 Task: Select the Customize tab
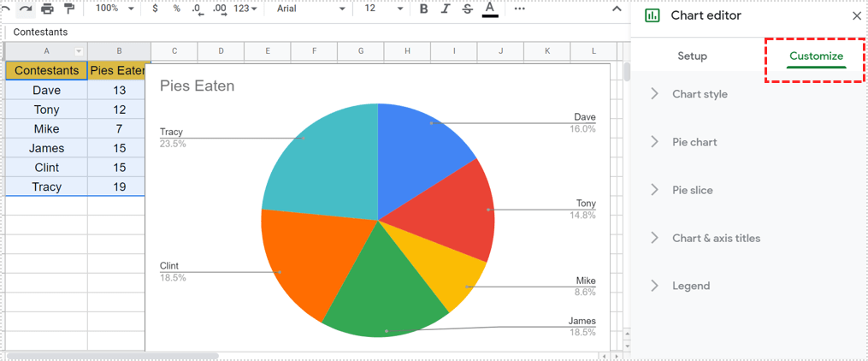click(816, 56)
